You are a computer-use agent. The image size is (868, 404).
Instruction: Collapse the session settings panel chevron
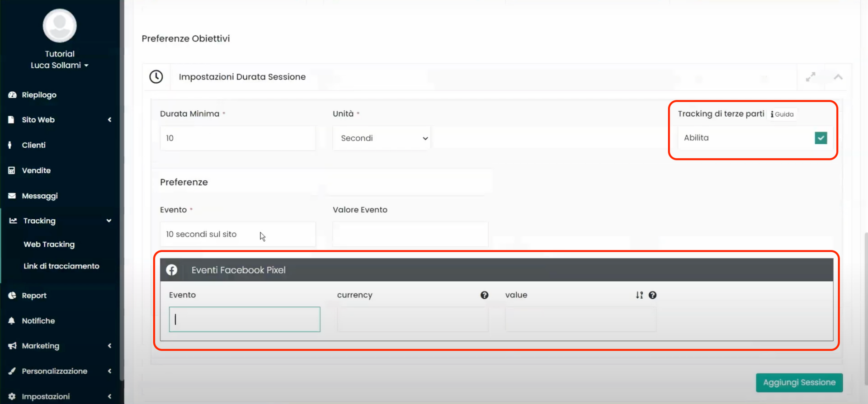[838, 77]
